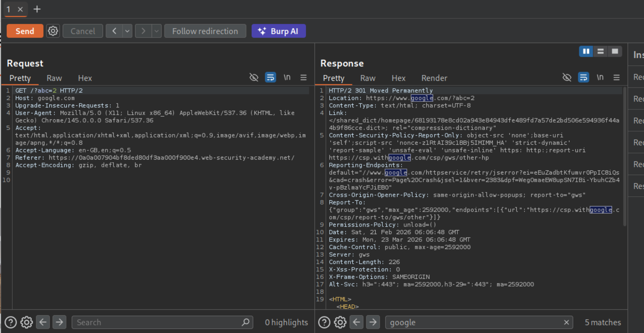Open the Response panel hamburger menu
Image resolution: width=644 pixels, height=333 pixels.
point(616,78)
